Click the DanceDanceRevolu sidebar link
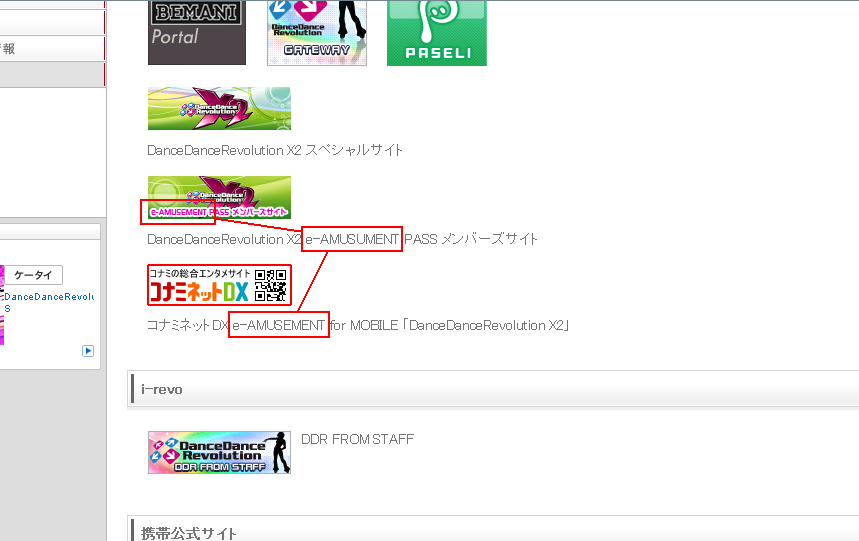859x541 pixels. (x=49, y=297)
